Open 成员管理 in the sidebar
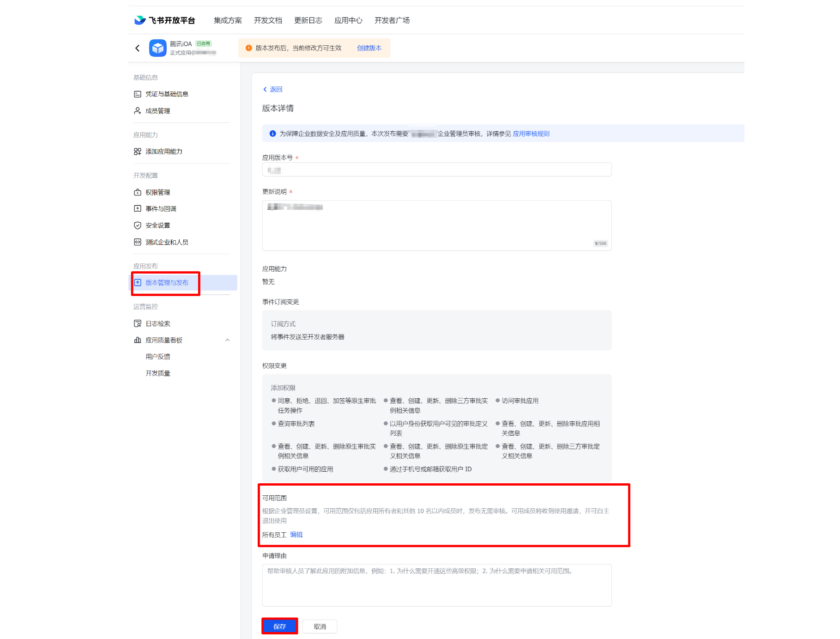The width and height of the screenshot is (840, 639). pyautogui.click(x=157, y=111)
